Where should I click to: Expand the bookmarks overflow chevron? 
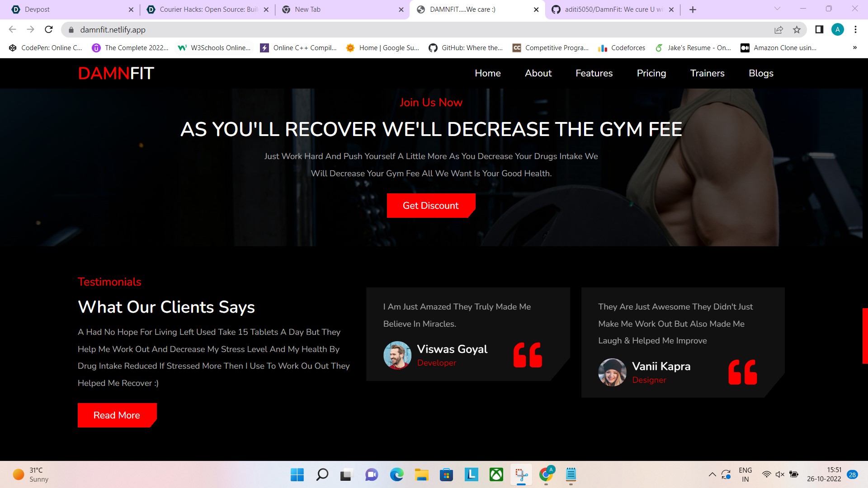coord(855,47)
